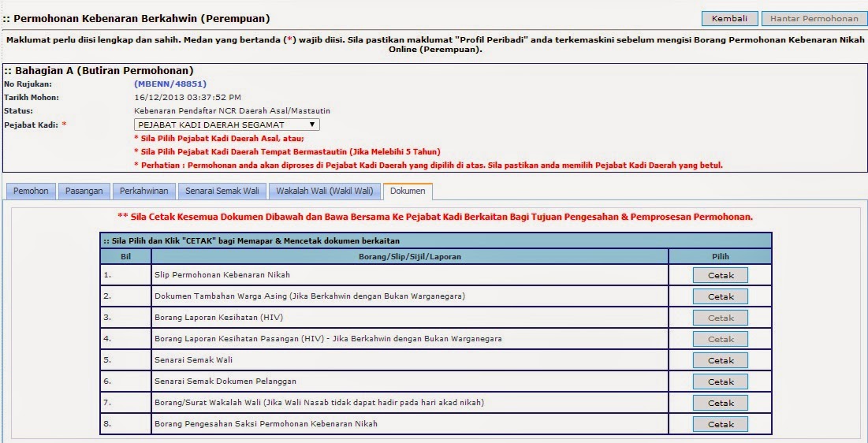The width and height of the screenshot is (868, 443).
Task: Click date '16/12/2013 03:37:52 PM'
Action: coord(188,98)
